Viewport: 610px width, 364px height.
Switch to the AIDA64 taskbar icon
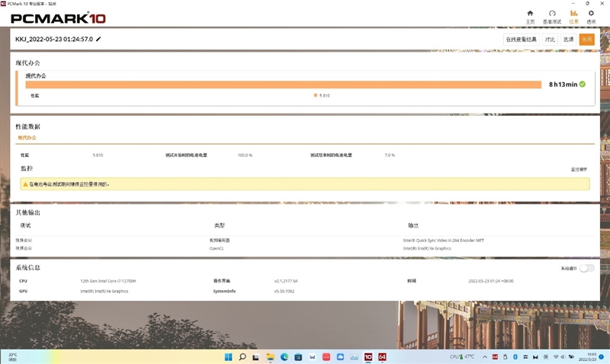coord(383,357)
